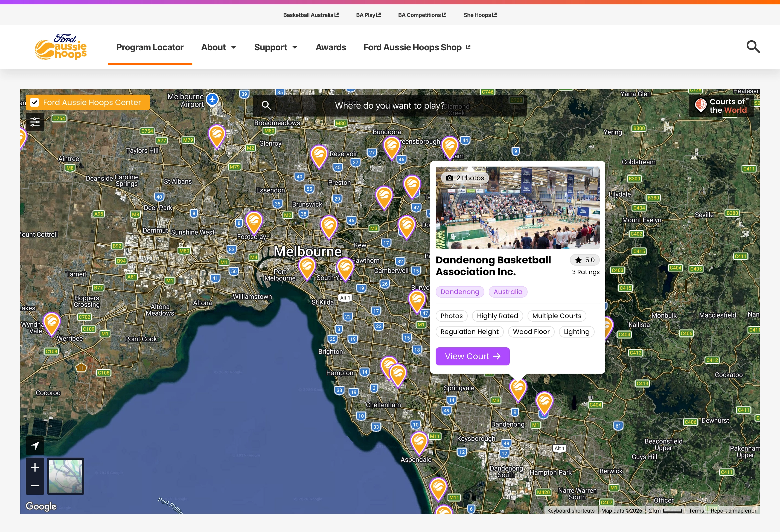This screenshot has height=532, width=780.
Task: Click the 5.0 star rating badge
Action: click(585, 260)
